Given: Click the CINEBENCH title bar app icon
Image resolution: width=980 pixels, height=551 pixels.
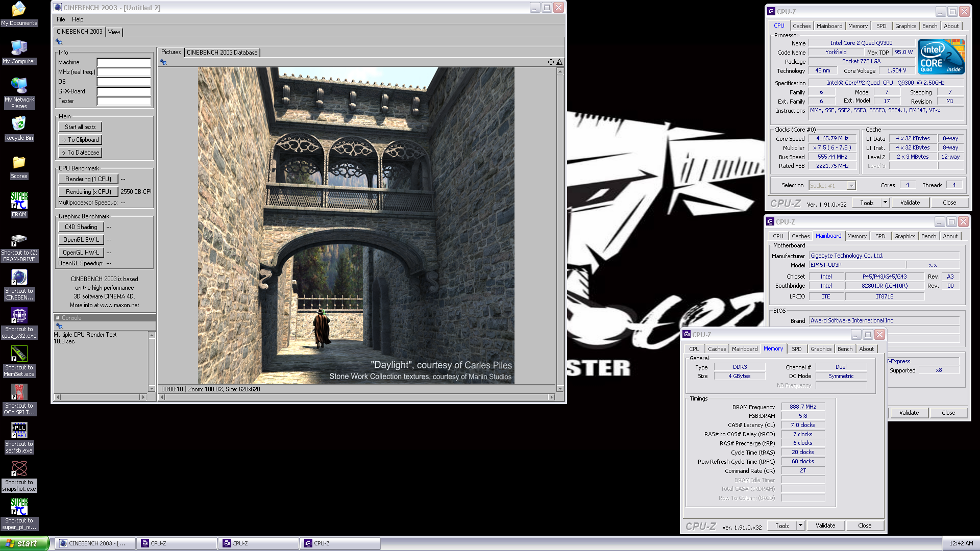Looking at the screenshot, I should 58,8.
